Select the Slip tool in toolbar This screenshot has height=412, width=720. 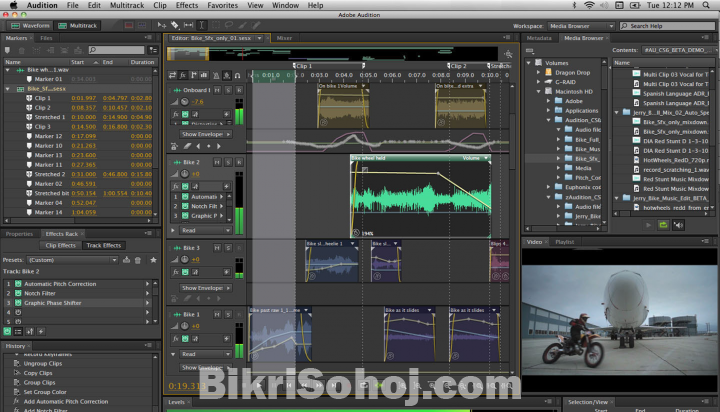click(188, 25)
